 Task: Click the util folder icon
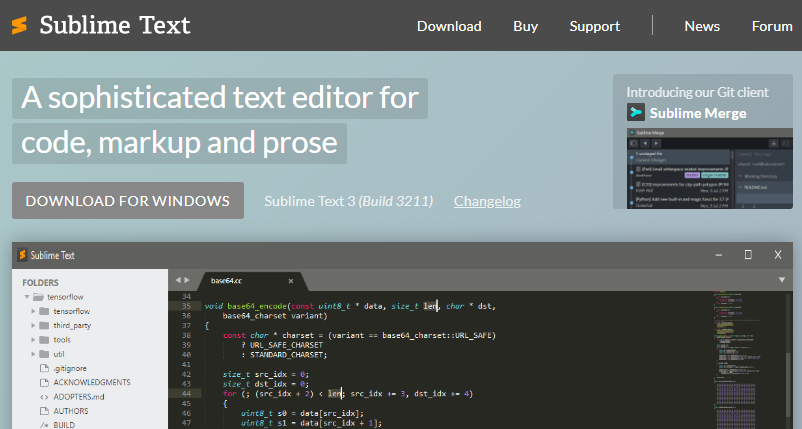click(44, 354)
